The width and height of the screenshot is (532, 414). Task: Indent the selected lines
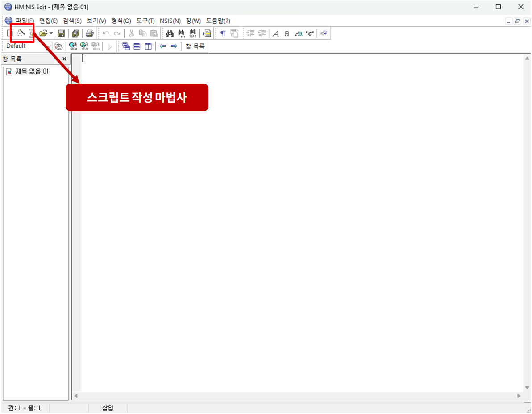[251, 33]
